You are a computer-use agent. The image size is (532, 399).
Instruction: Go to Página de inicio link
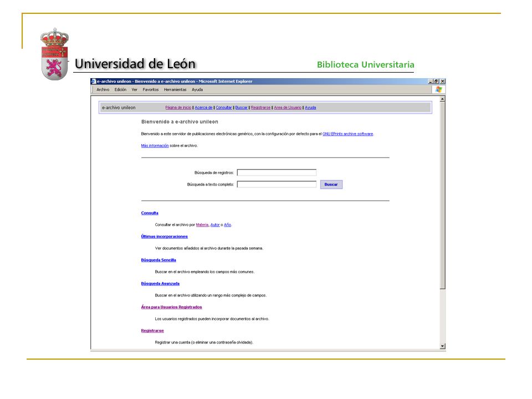click(178, 108)
